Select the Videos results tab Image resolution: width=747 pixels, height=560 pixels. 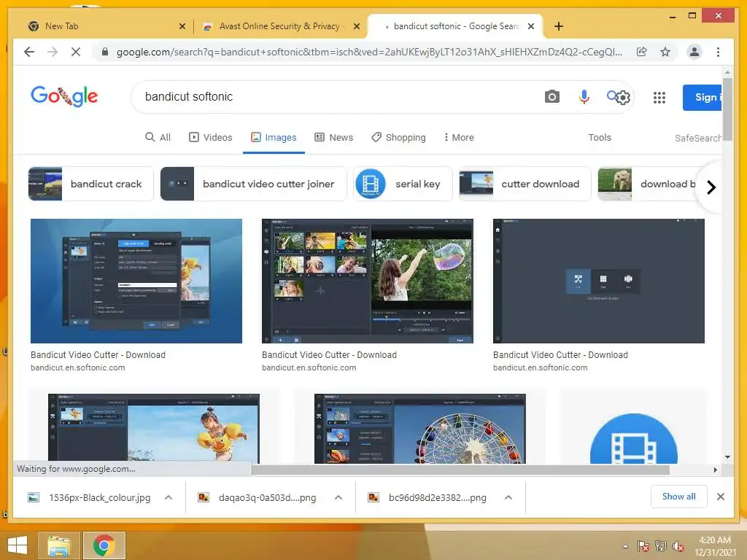(x=211, y=137)
